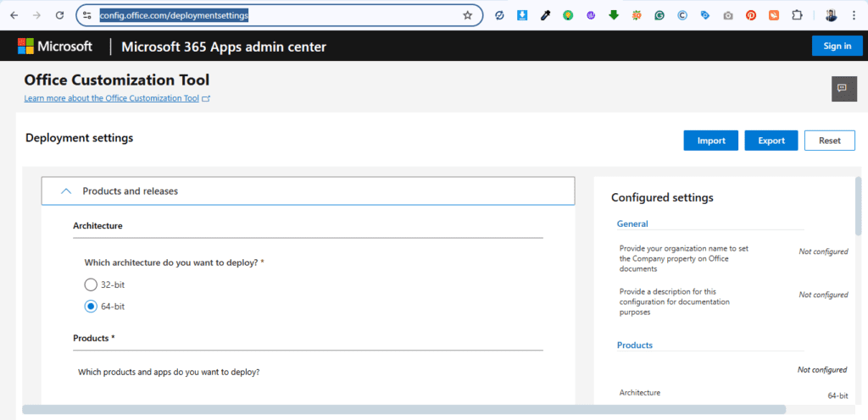Image resolution: width=868 pixels, height=420 pixels.
Task: Reset the deployment settings
Action: tap(829, 141)
